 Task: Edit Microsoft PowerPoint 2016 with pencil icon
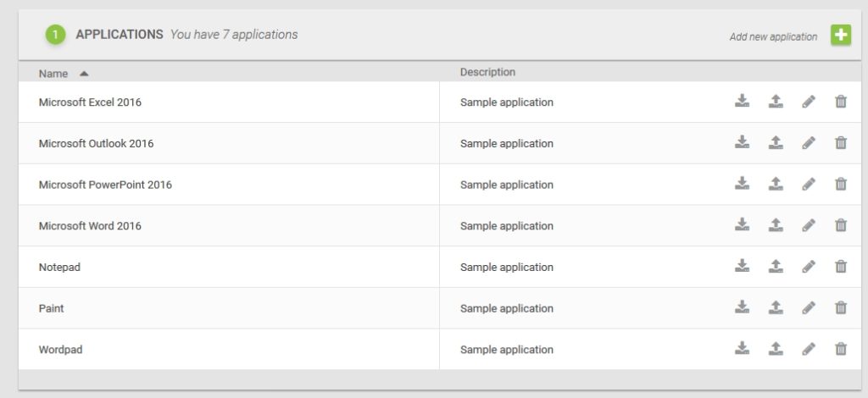[809, 184]
